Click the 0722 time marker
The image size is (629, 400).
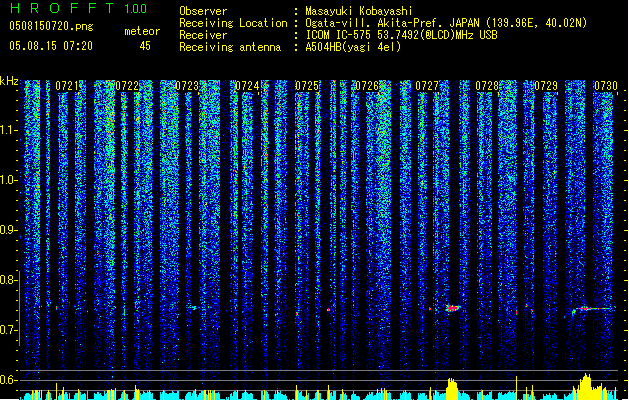pyautogui.click(x=127, y=86)
